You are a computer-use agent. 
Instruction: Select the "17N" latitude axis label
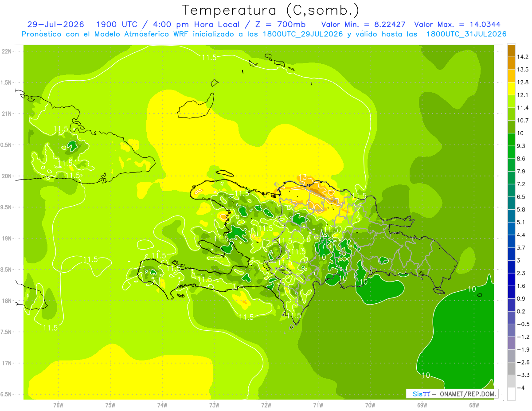point(7,363)
